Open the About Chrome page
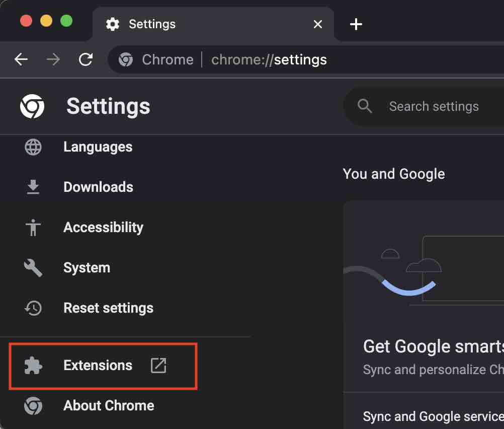The image size is (504, 429). pyautogui.click(x=109, y=406)
